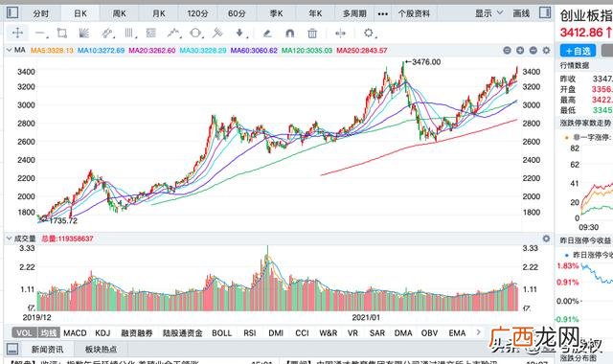Select the RSI indicator
The image size is (613, 364).
tap(250, 332)
